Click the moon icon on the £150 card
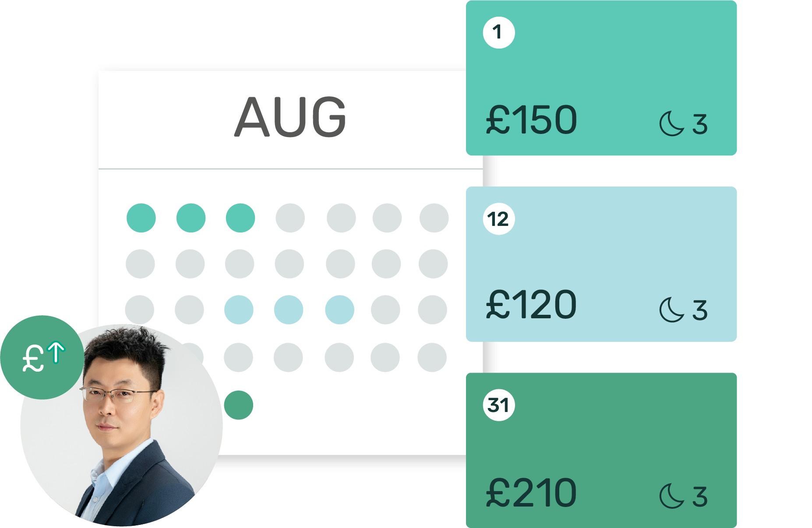Viewport: 812px width, 528px height. 672,124
